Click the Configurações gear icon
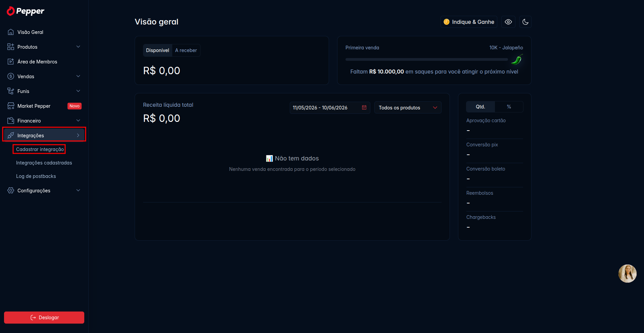This screenshot has height=333, width=644. tap(11, 191)
